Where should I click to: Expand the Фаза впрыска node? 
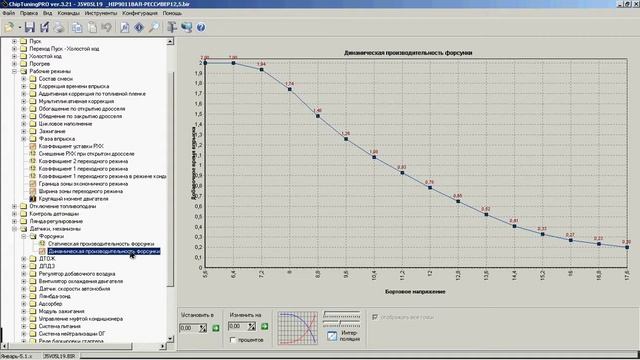(24, 139)
